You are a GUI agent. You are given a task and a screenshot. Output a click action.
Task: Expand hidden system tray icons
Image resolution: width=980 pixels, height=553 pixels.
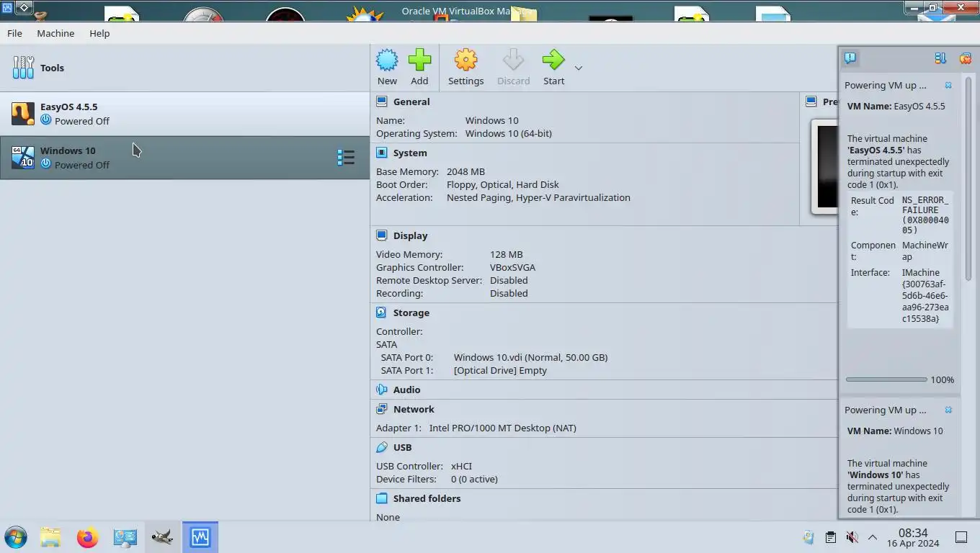[872, 537]
